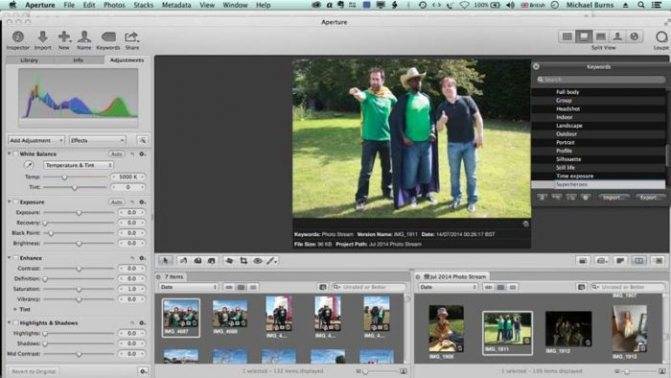
Task: Click the New plus icon
Action: coord(64,37)
